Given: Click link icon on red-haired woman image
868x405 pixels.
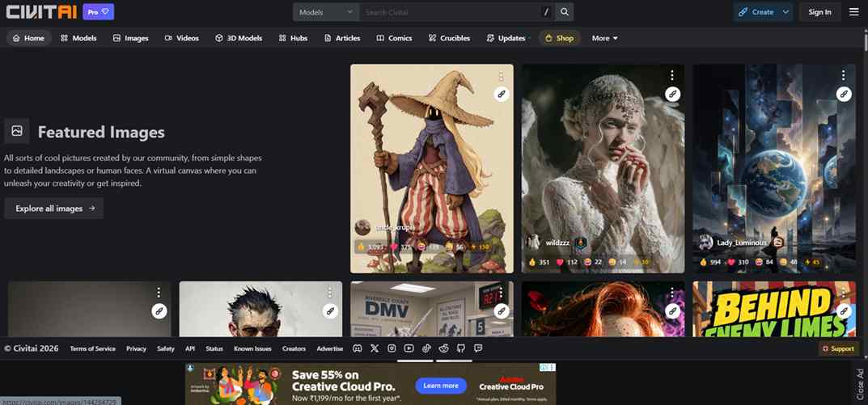Looking at the screenshot, I should coord(672,311).
